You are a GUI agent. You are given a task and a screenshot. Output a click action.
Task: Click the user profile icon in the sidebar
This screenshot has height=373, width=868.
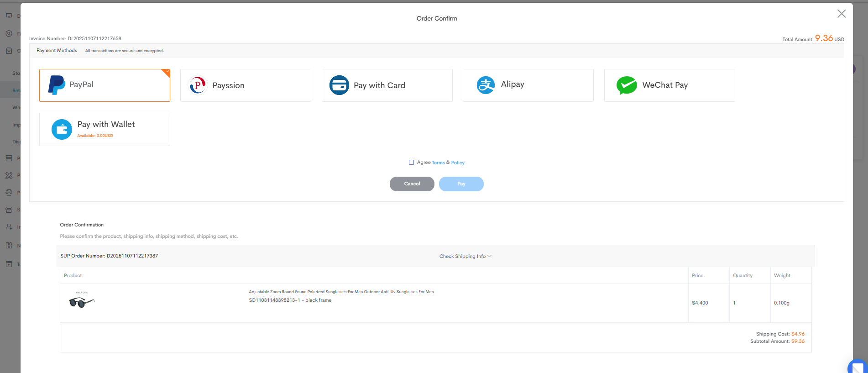[x=9, y=227]
